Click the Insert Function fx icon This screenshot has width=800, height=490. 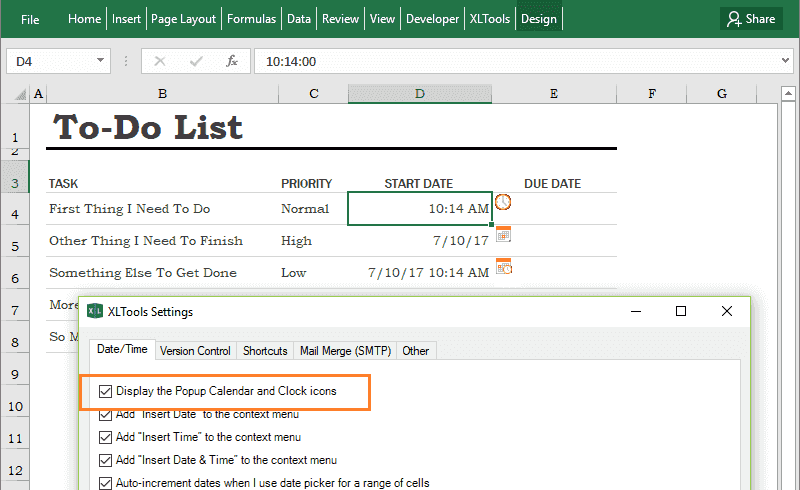[x=232, y=61]
